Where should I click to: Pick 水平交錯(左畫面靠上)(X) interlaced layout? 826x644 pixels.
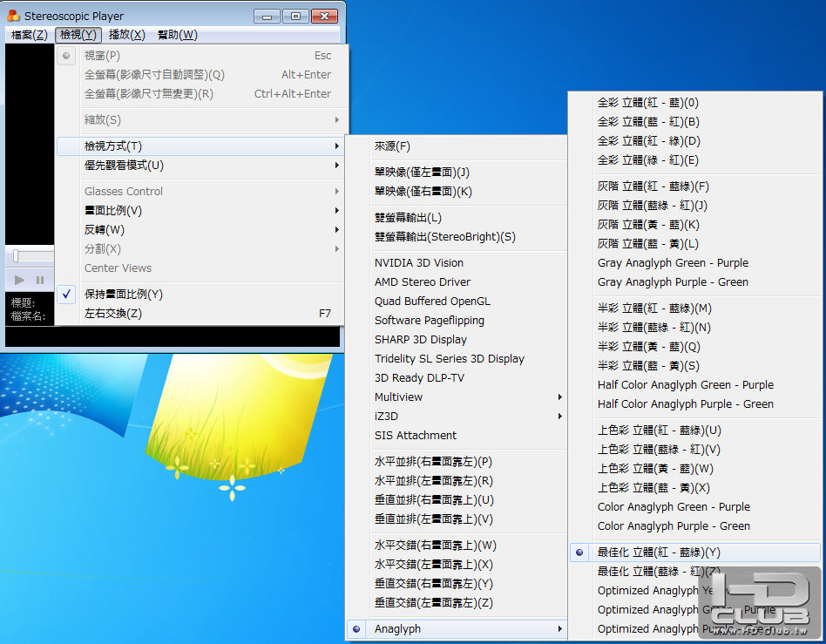(x=457, y=565)
